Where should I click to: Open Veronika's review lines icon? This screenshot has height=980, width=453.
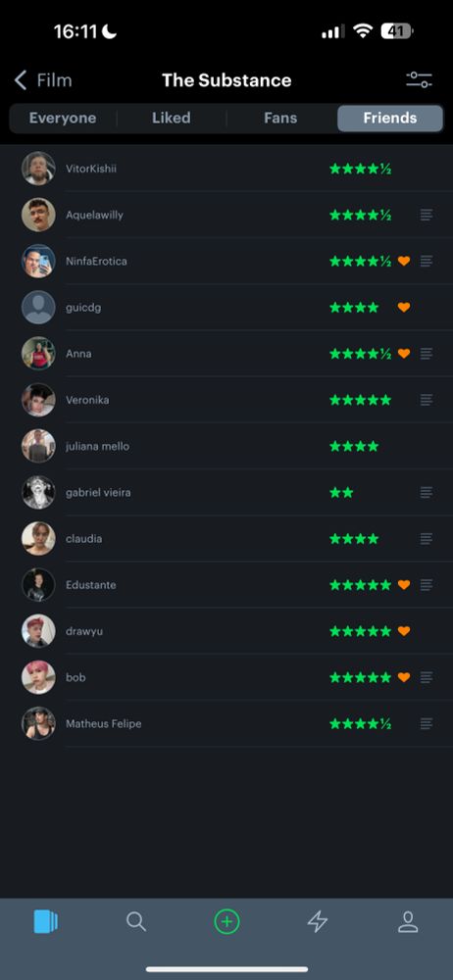coord(427,400)
